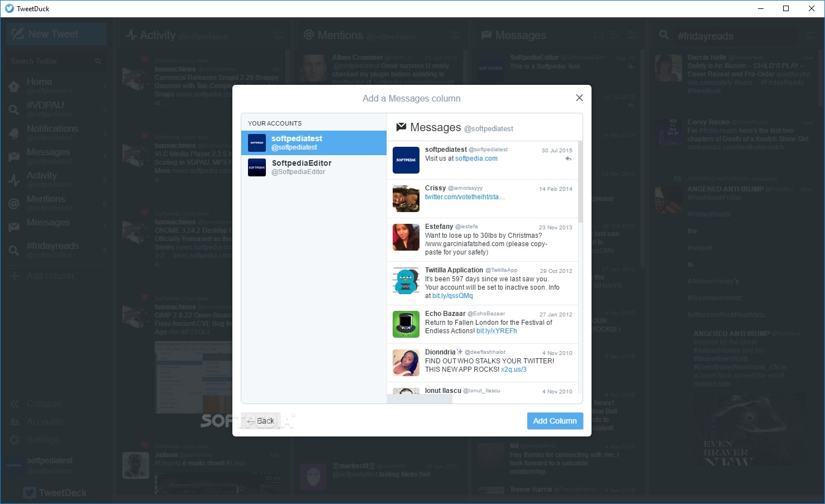Click the Notifications bell icon
Screen dimensions: 825x504
[x=14, y=133]
